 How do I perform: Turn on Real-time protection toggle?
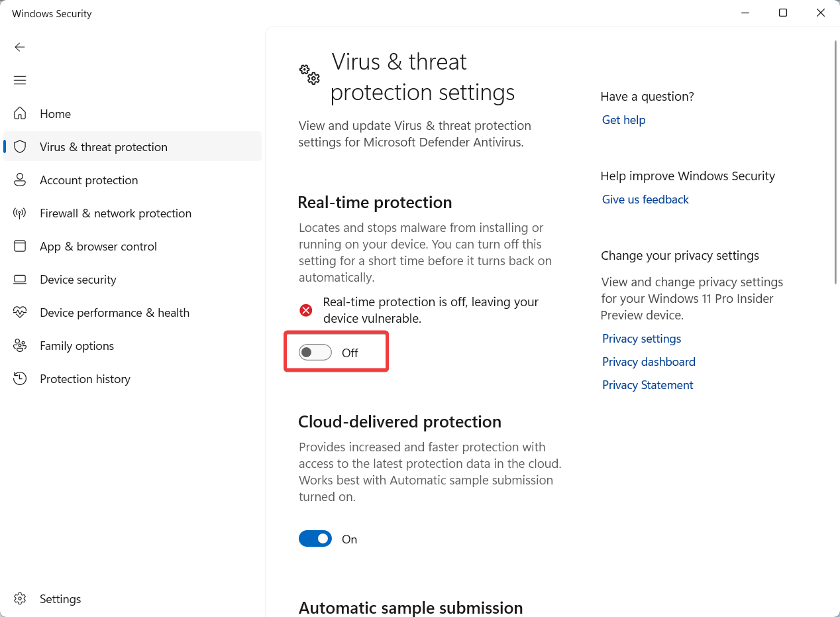(x=315, y=353)
